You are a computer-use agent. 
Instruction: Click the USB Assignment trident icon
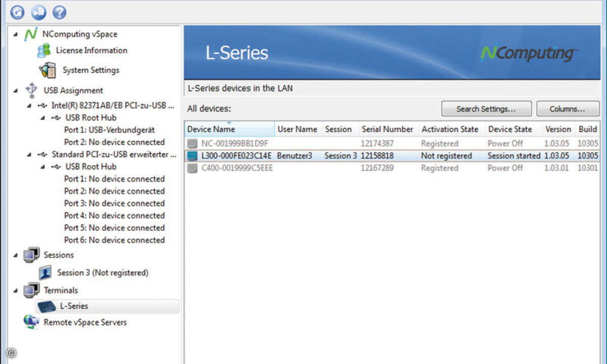pos(31,90)
